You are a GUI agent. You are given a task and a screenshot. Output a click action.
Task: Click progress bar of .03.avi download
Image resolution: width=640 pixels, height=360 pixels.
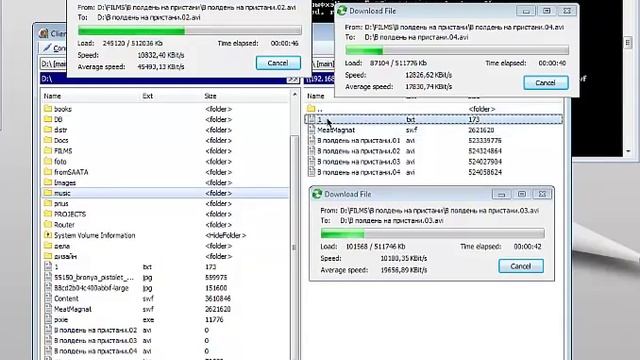(x=433, y=234)
